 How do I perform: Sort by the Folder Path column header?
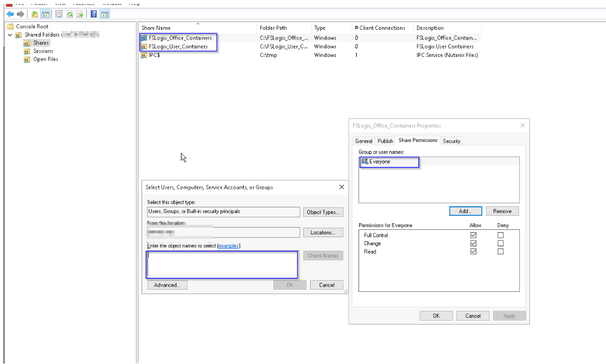[284, 28]
